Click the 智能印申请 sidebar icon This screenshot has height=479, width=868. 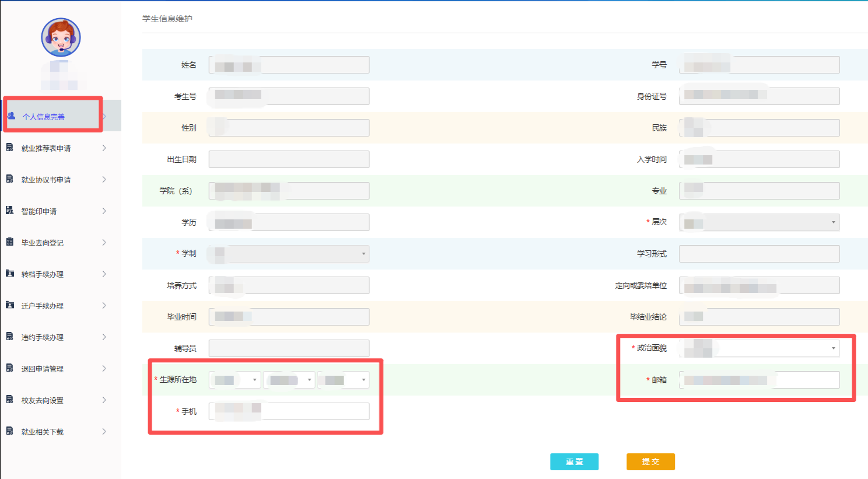point(10,211)
